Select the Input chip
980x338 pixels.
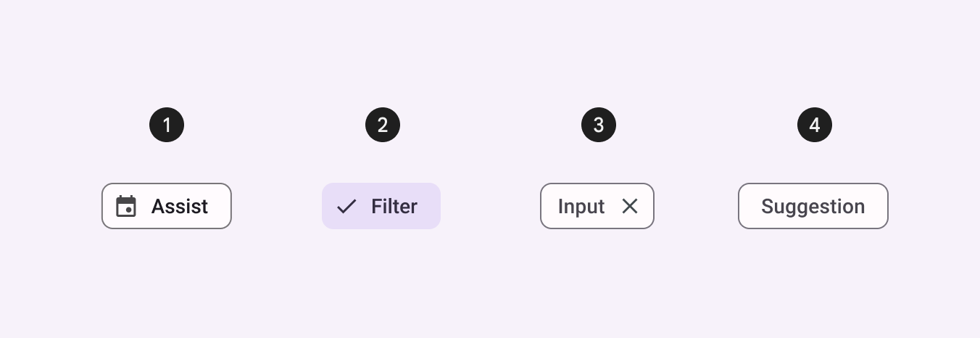tap(581, 206)
